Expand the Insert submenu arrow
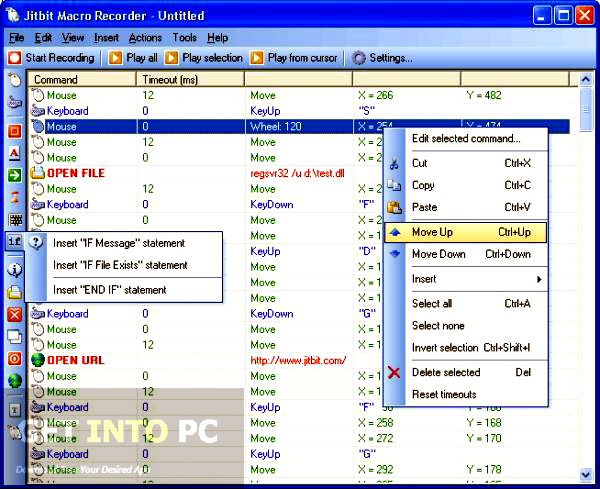 [539, 279]
